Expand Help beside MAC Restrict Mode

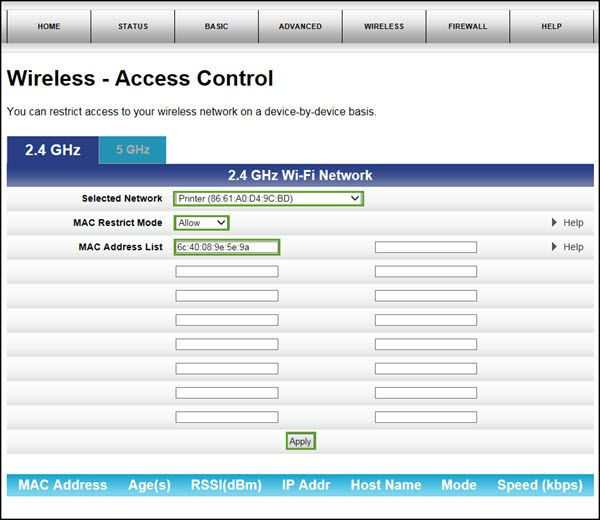click(x=567, y=223)
